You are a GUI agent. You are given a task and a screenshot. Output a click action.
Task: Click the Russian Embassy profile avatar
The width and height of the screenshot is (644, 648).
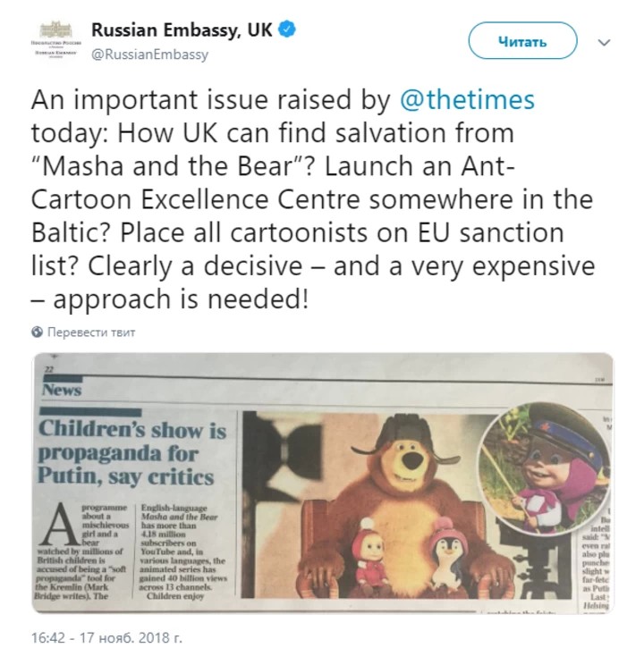[x=55, y=41]
